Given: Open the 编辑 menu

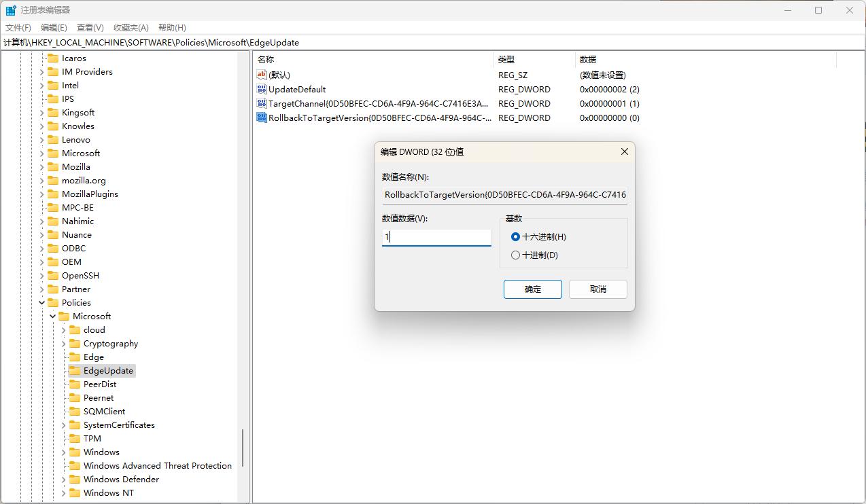Looking at the screenshot, I should pos(54,27).
